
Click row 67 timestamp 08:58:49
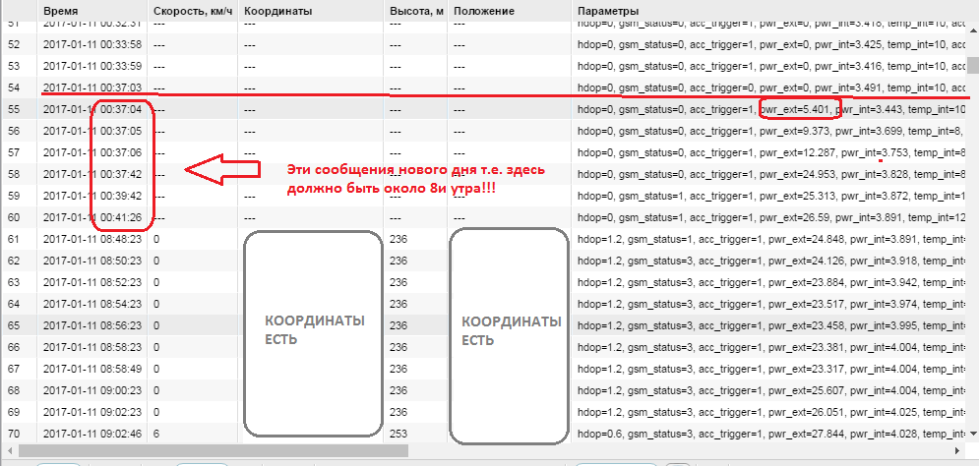pos(95,369)
